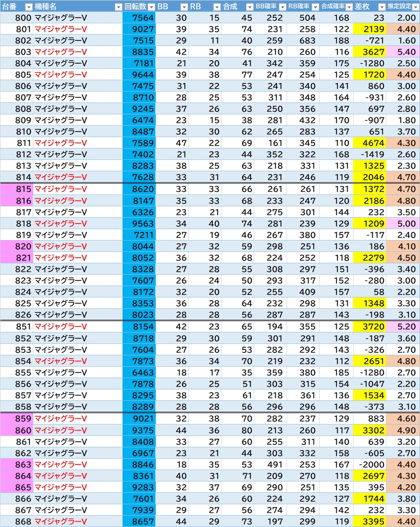Click estimated setting cell 5.20
420x527 pixels.
click(403, 327)
